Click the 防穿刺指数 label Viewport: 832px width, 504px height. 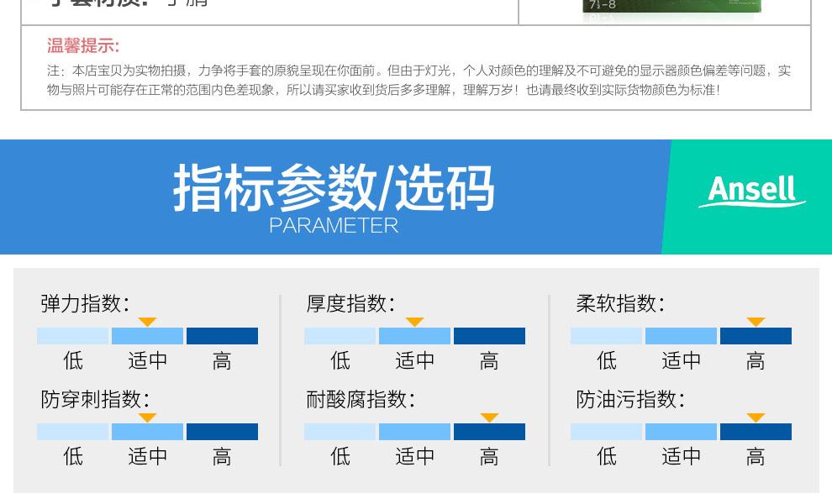(x=95, y=400)
